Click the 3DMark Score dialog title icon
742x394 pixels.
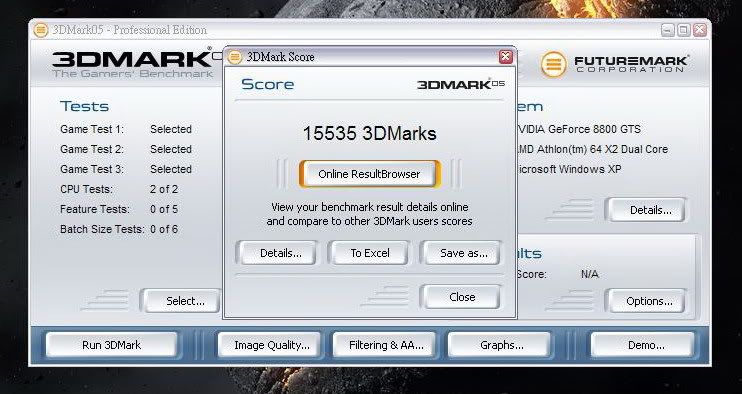click(x=234, y=58)
